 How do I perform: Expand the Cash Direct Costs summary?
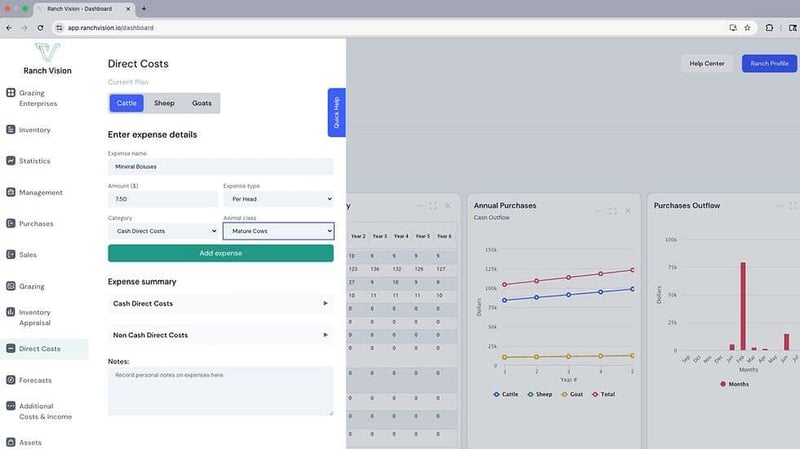tap(220, 303)
